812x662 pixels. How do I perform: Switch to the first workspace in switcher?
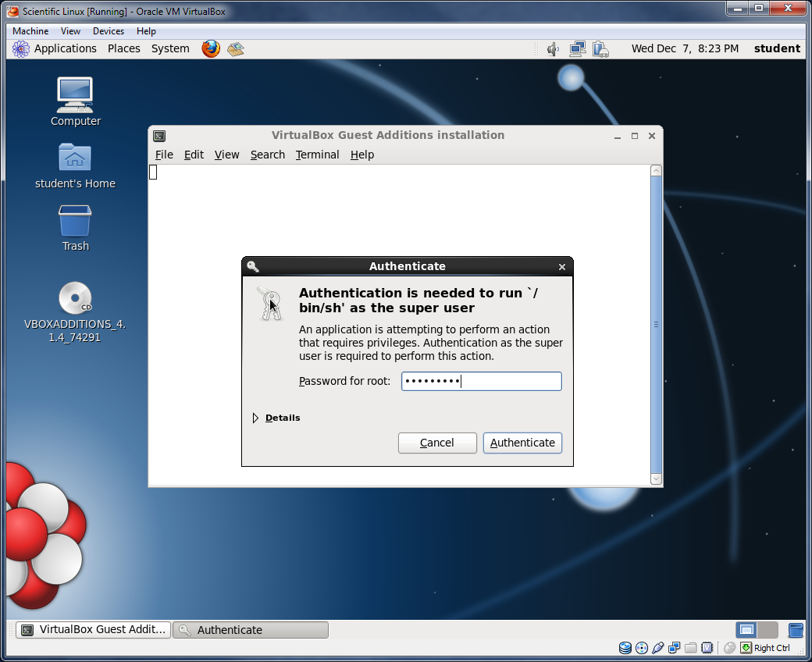coord(746,630)
